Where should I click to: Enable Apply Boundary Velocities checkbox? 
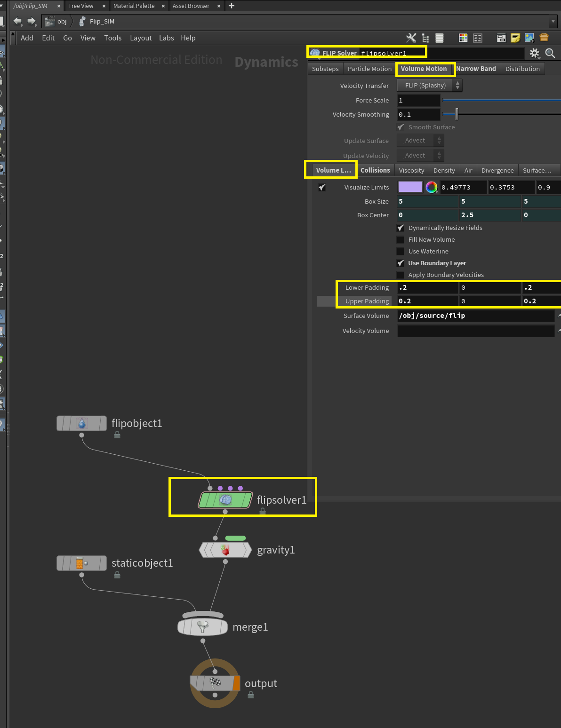(401, 275)
